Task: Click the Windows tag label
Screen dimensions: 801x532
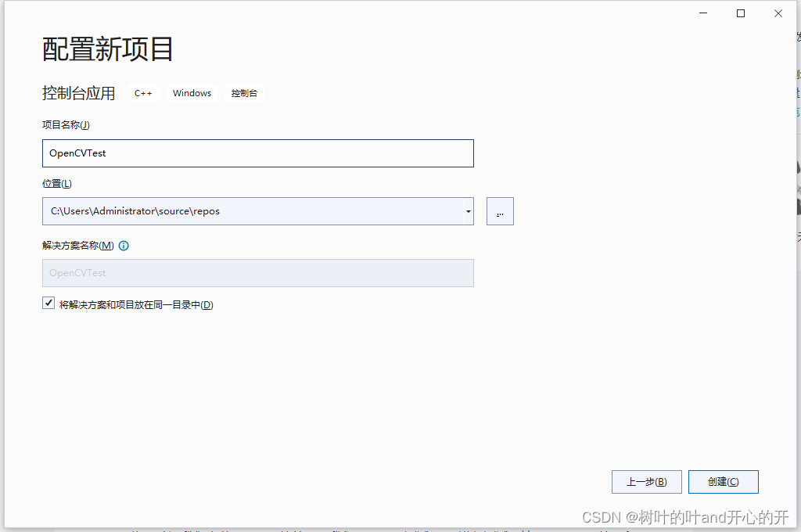Action: coord(192,93)
